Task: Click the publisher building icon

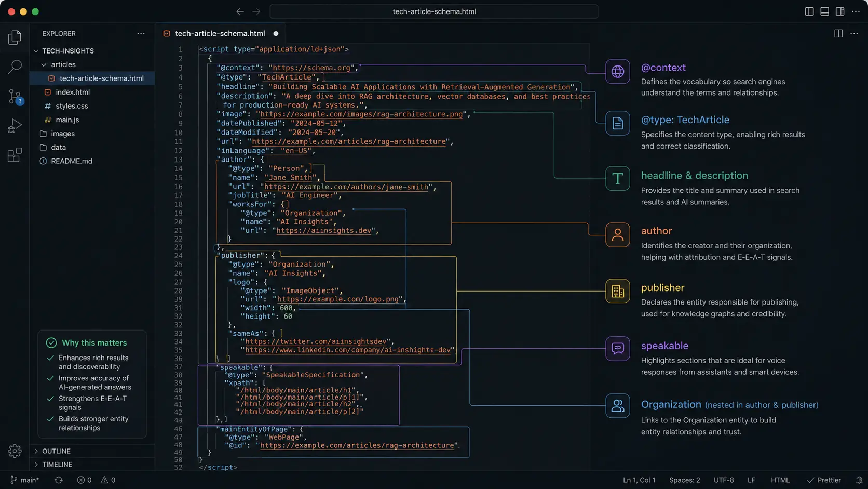Action: pyautogui.click(x=617, y=291)
